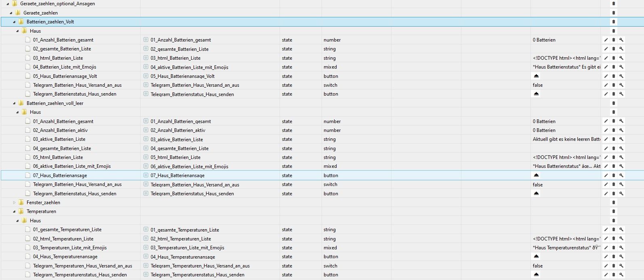Collapse the Batterien_zaehlen_Volt folder

14,22
